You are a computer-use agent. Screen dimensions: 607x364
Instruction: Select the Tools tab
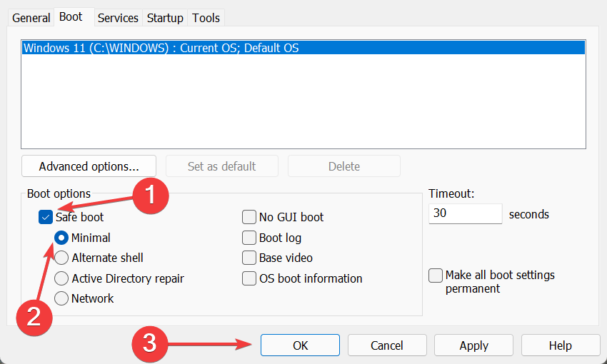(206, 18)
